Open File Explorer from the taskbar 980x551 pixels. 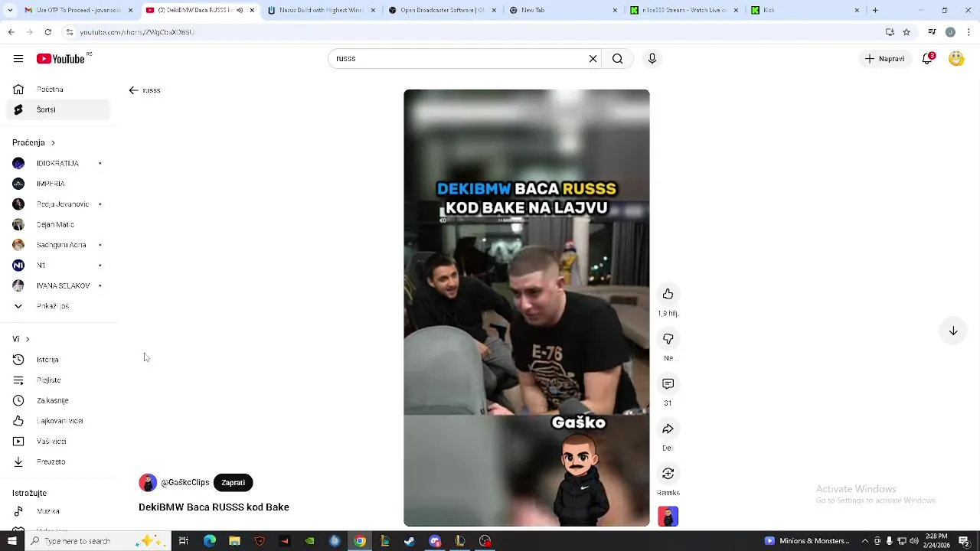pyautogui.click(x=234, y=541)
